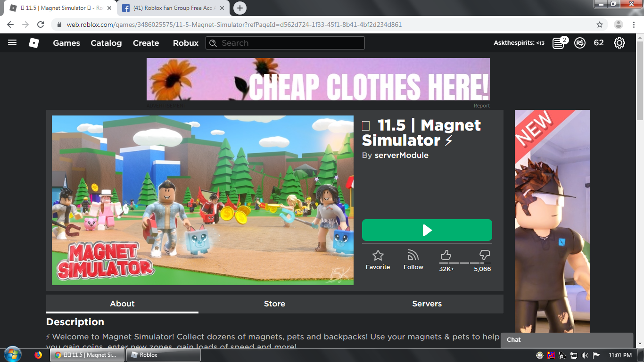Image resolution: width=644 pixels, height=362 pixels.
Task: Click the 62 Robux balance
Action: [599, 43]
